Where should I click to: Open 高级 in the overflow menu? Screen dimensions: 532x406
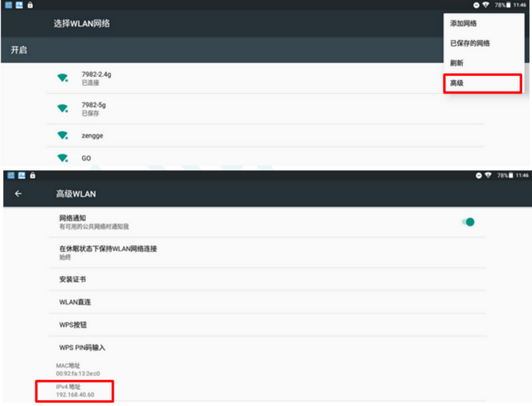[x=457, y=83]
